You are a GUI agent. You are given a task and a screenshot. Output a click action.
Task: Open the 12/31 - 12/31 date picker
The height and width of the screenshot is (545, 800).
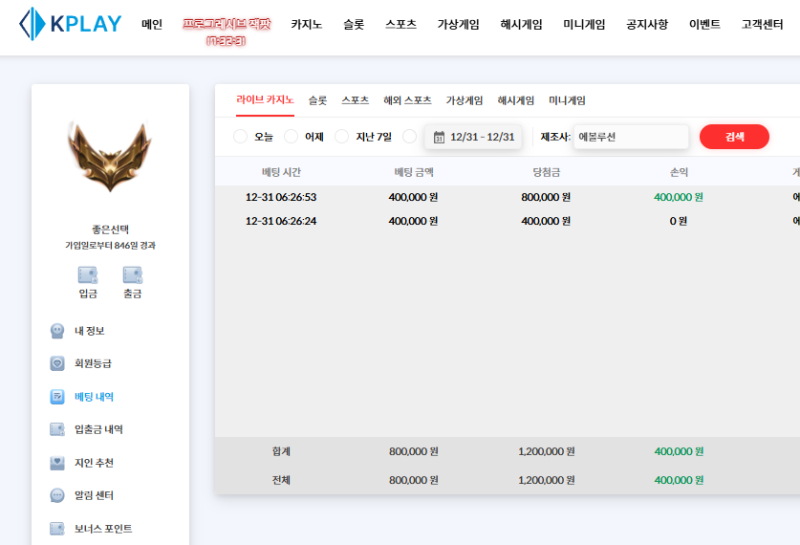tap(473, 137)
